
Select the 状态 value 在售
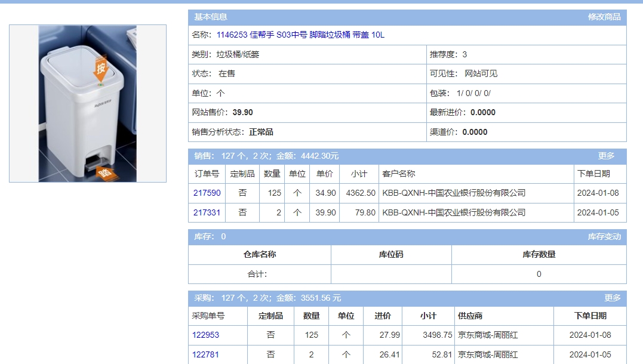click(x=227, y=74)
